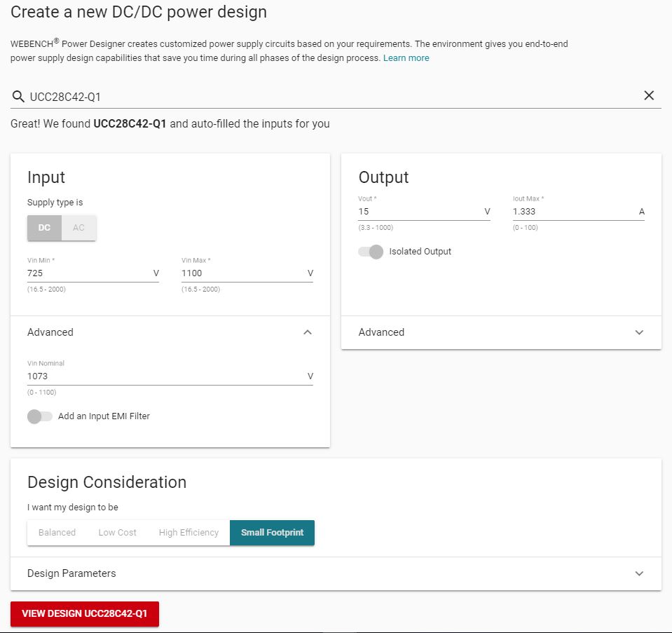
Task: Click the Iout range hint (0 - 100)
Action: coord(526,228)
